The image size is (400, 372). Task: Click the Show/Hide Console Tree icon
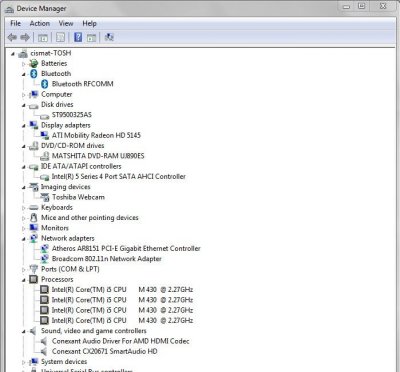pyautogui.click(x=43, y=37)
